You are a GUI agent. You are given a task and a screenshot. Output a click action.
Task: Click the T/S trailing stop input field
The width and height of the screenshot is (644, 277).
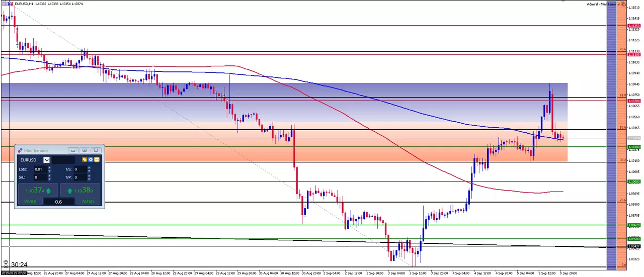click(80, 169)
